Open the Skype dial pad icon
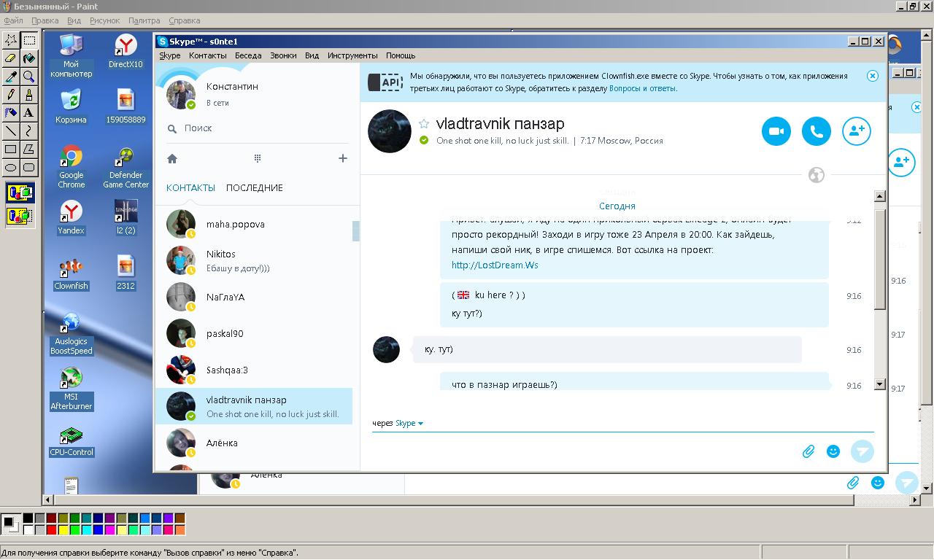 pyautogui.click(x=258, y=158)
